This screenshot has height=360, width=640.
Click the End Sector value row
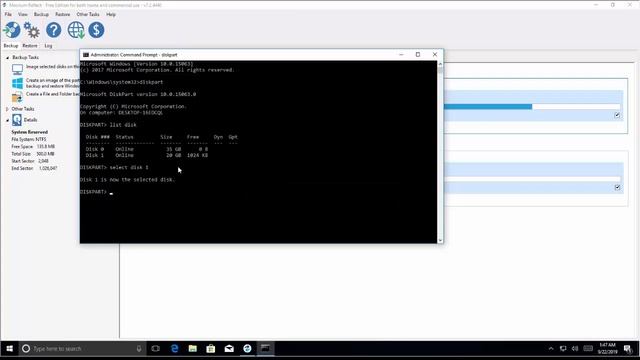click(x=34, y=168)
